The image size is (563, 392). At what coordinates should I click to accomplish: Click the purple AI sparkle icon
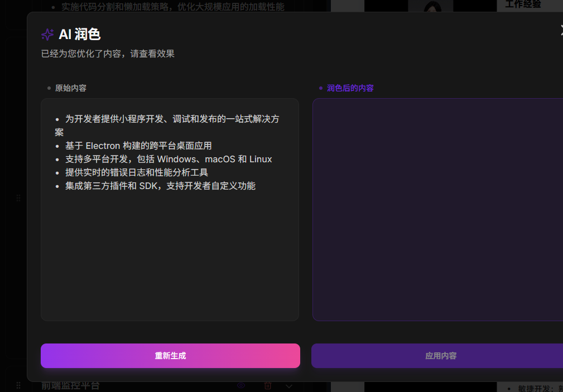pos(47,35)
